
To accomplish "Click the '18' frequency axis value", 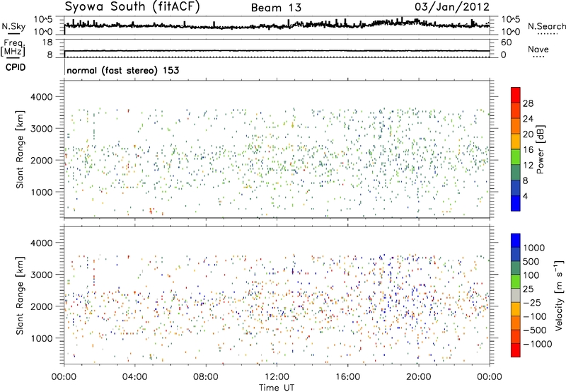I will [x=47, y=42].
